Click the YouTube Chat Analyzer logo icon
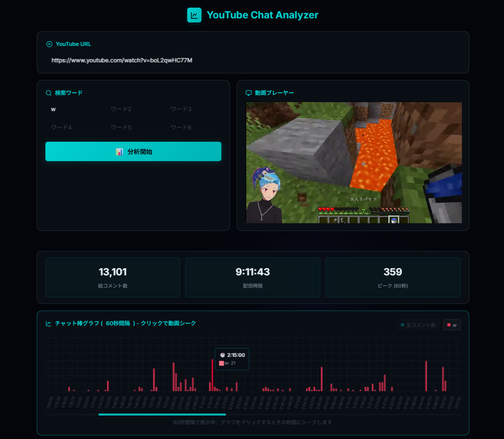The height and width of the screenshot is (439, 504). pos(194,15)
